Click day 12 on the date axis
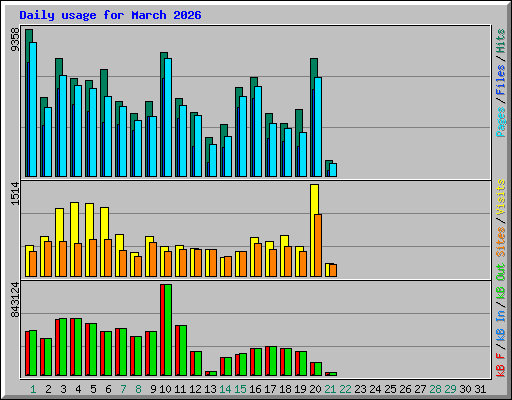Image resolution: width=512 pixels, height=400 pixels. [x=195, y=389]
